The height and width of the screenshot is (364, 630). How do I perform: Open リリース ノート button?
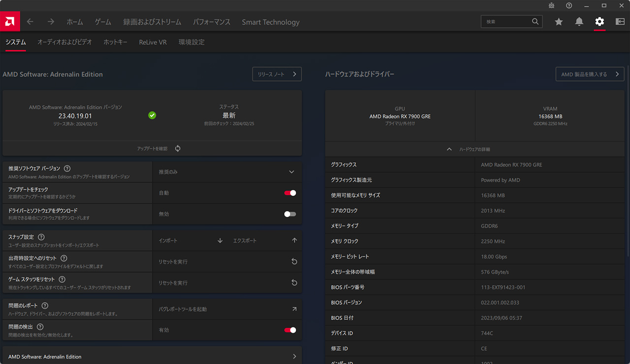pos(277,74)
